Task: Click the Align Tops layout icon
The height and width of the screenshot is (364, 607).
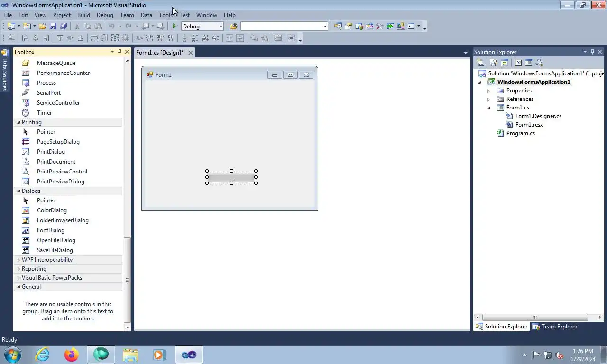Action: click(60, 38)
